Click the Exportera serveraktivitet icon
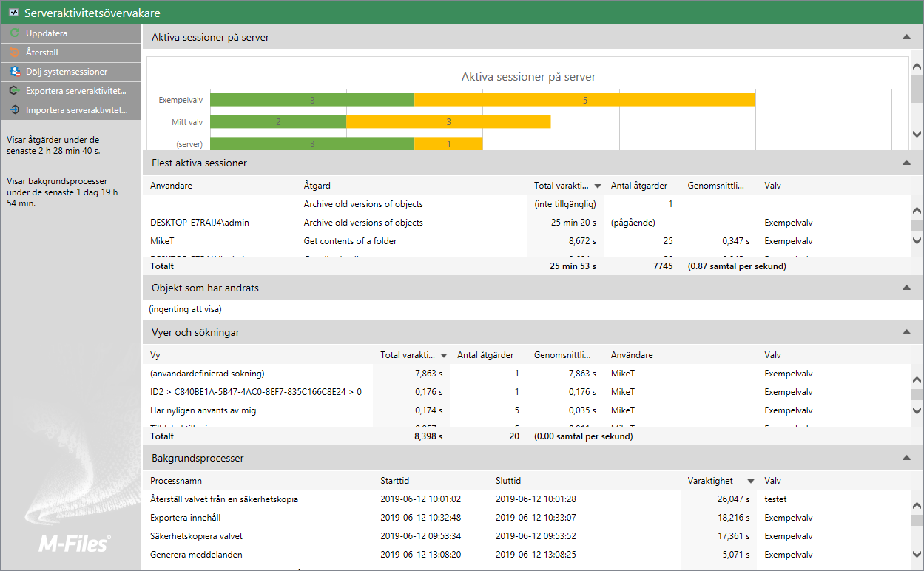 click(x=14, y=91)
